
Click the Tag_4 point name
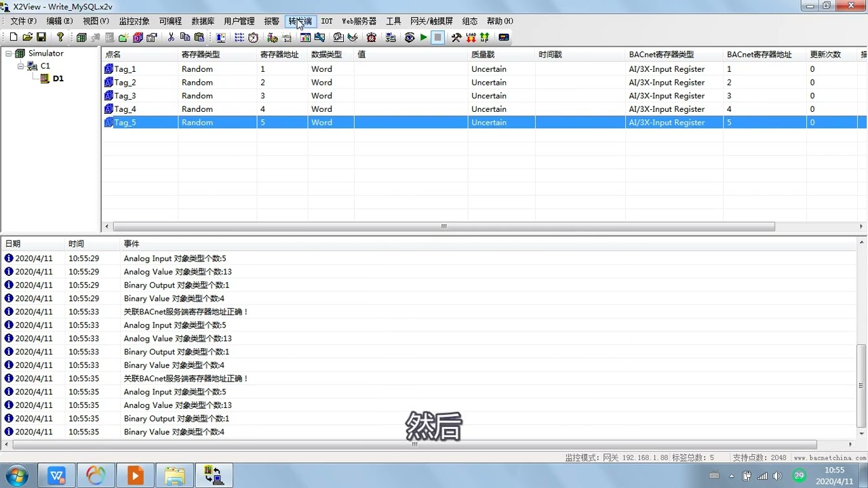(x=125, y=109)
